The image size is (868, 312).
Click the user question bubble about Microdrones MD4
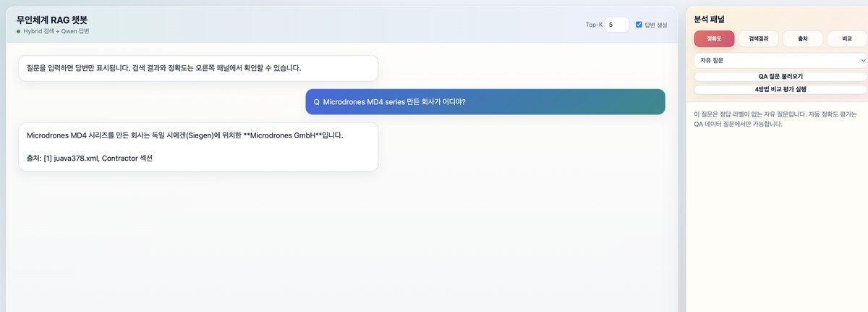pyautogui.click(x=485, y=101)
